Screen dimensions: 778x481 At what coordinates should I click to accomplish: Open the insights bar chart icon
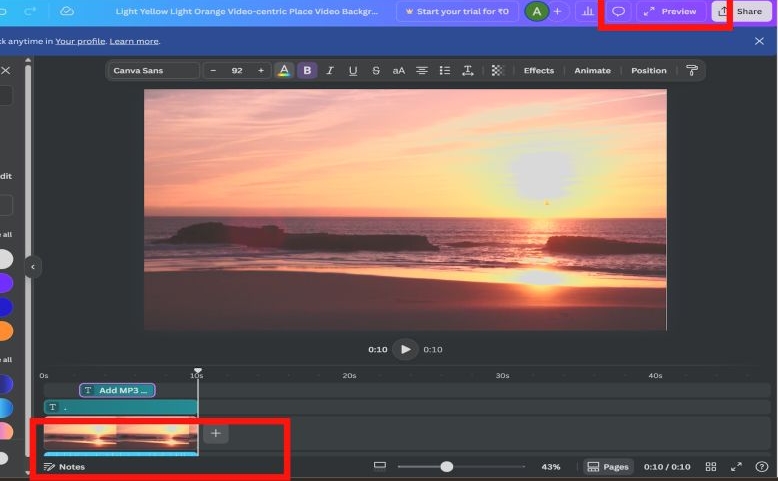pos(587,11)
